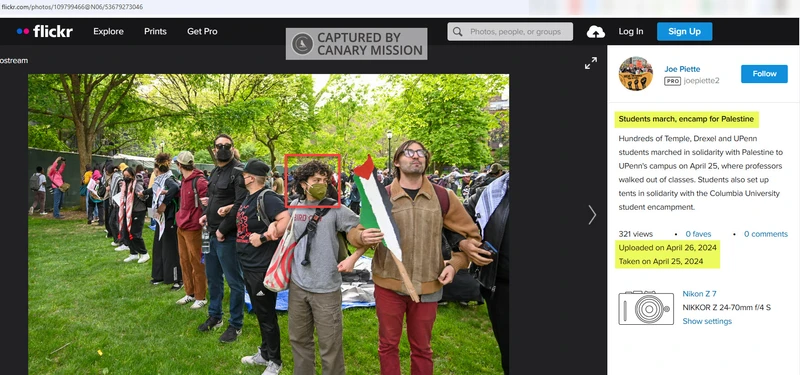Image resolution: width=800 pixels, height=375 pixels.
Task: Open the Nikon Z 7 link
Action: pyautogui.click(x=699, y=293)
